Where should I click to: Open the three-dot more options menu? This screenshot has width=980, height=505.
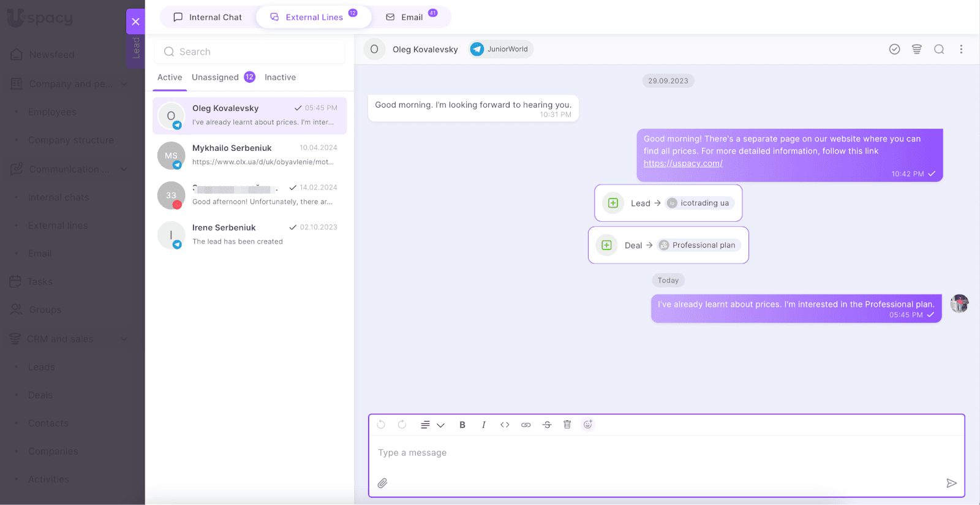tap(961, 49)
